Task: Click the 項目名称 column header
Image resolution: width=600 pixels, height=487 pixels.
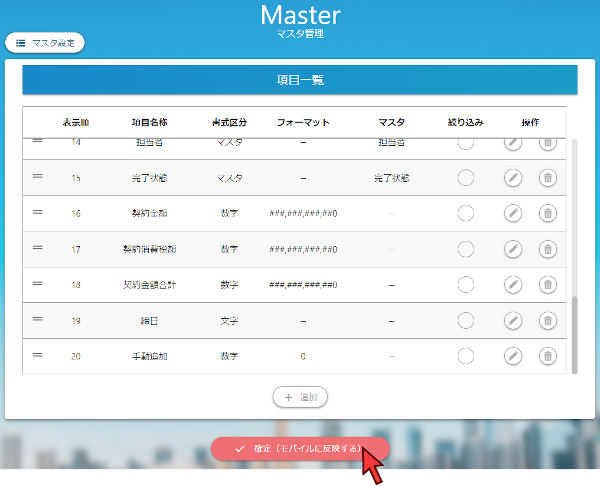Action: click(153, 122)
